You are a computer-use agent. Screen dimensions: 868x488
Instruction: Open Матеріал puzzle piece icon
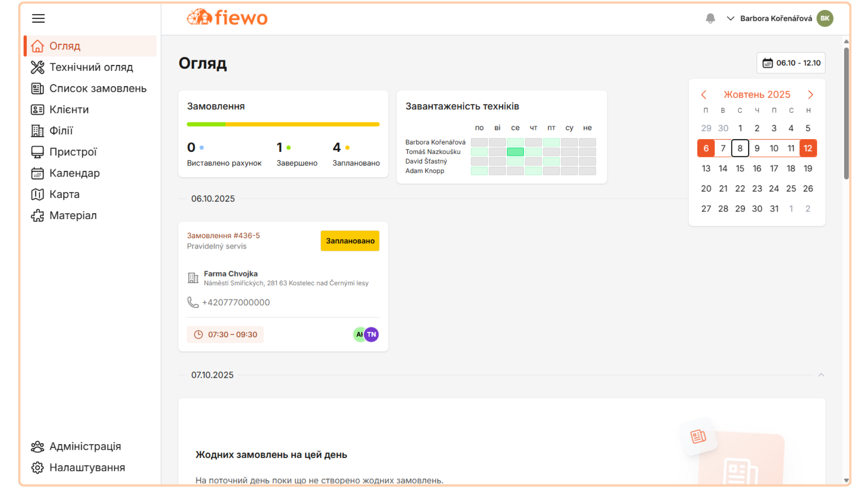[x=38, y=216]
